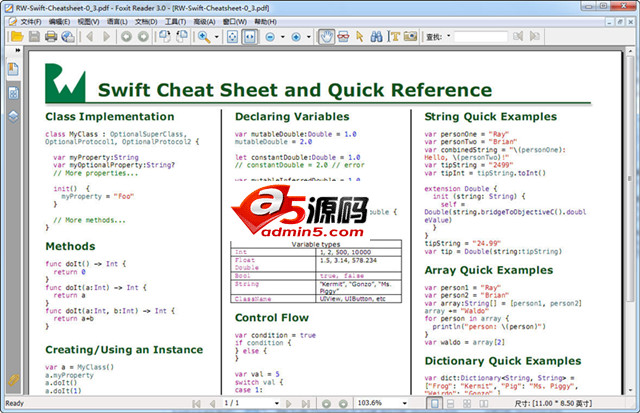Open the 工具(T) menu
Screen dimensions: 640x413
(x=175, y=22)
